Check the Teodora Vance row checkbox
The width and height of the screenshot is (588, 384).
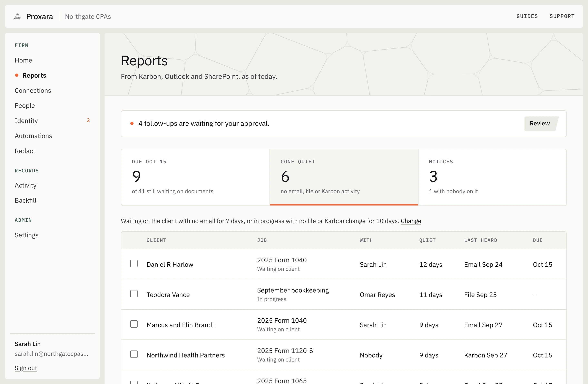(x=134, y=294)
